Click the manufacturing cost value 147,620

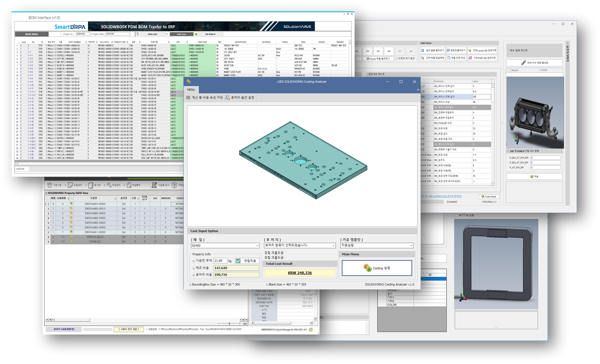tap(236, 268)
